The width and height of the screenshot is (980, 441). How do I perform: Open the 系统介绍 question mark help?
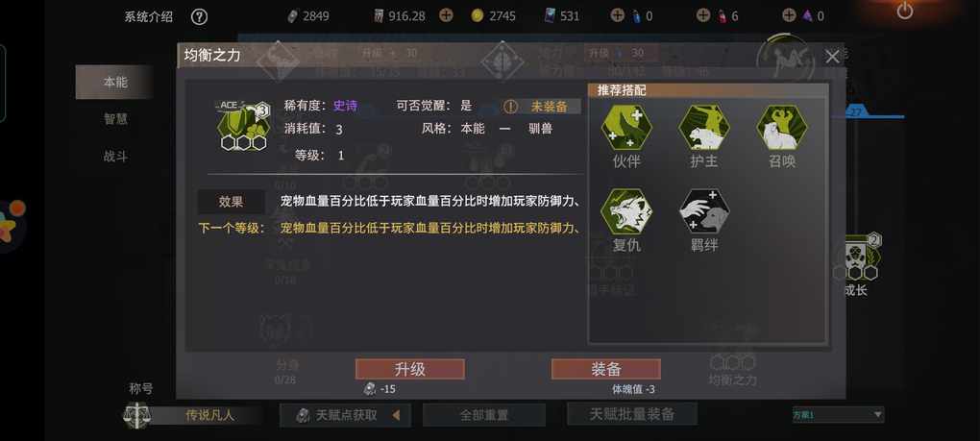(199, 16)
